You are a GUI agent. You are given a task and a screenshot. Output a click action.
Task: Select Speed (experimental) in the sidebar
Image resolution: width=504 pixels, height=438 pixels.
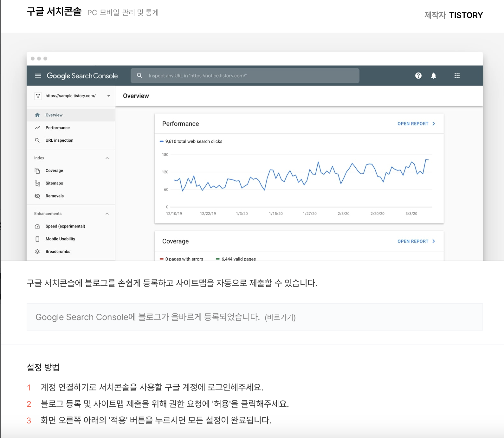point(71,226)
